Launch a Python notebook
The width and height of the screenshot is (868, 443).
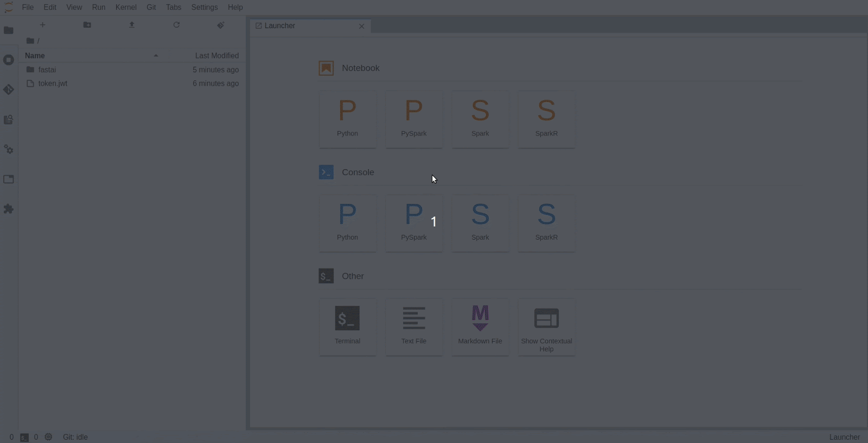tap(347, 119)
